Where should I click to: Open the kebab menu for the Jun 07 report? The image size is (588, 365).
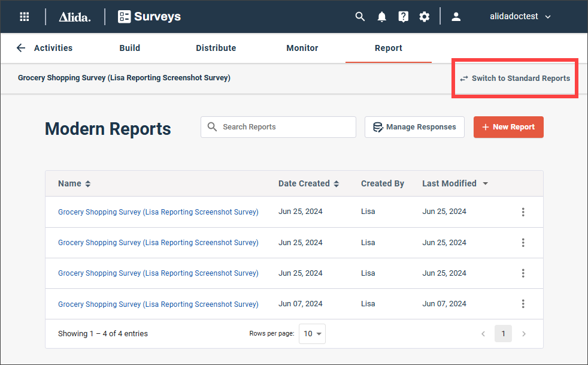coord(523,304)
